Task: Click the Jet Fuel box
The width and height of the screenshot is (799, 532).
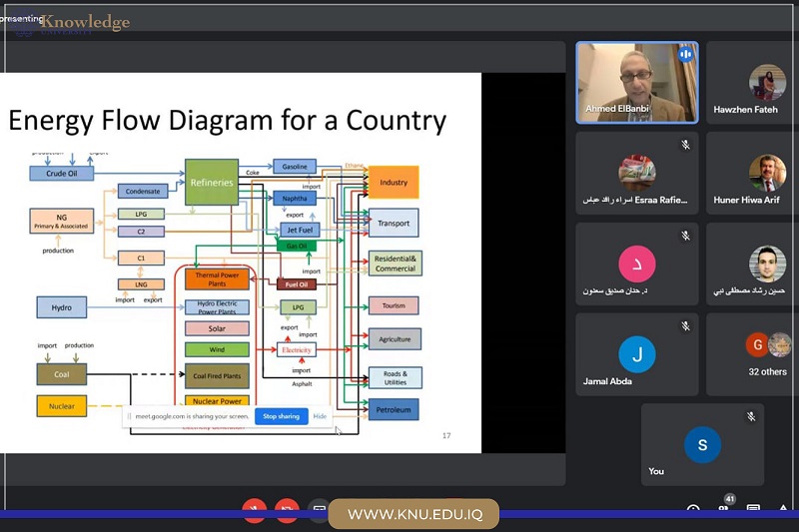Action: pyautogui.click(x=300, y=231)
